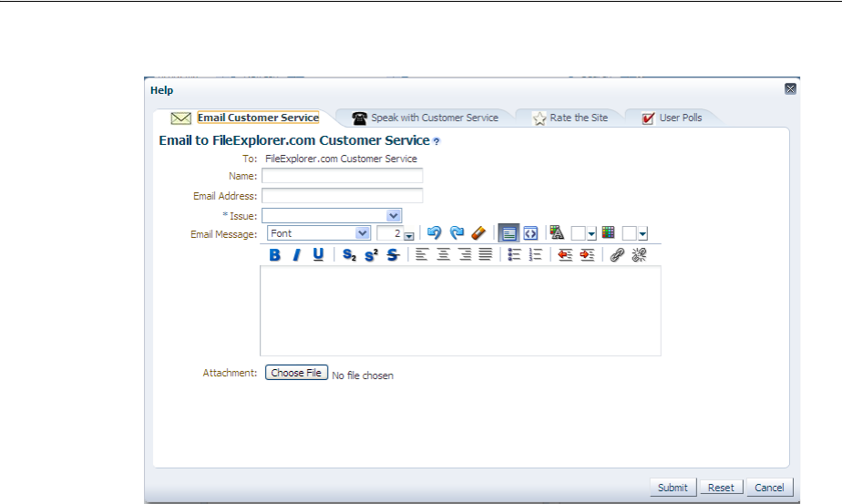Clear styling with the eraser icon
The image size is (842, 504).
pyautogui.click(x=478, y=232)
